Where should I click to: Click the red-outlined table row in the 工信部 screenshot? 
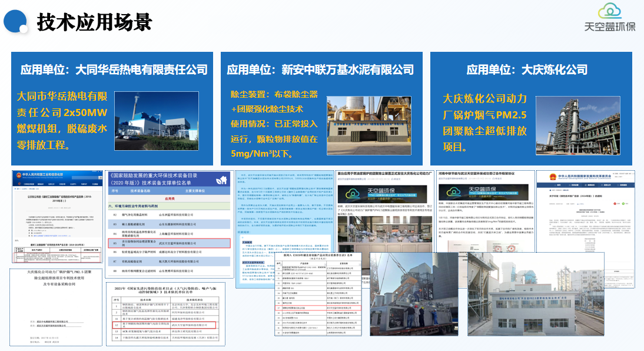click(58, 257)
